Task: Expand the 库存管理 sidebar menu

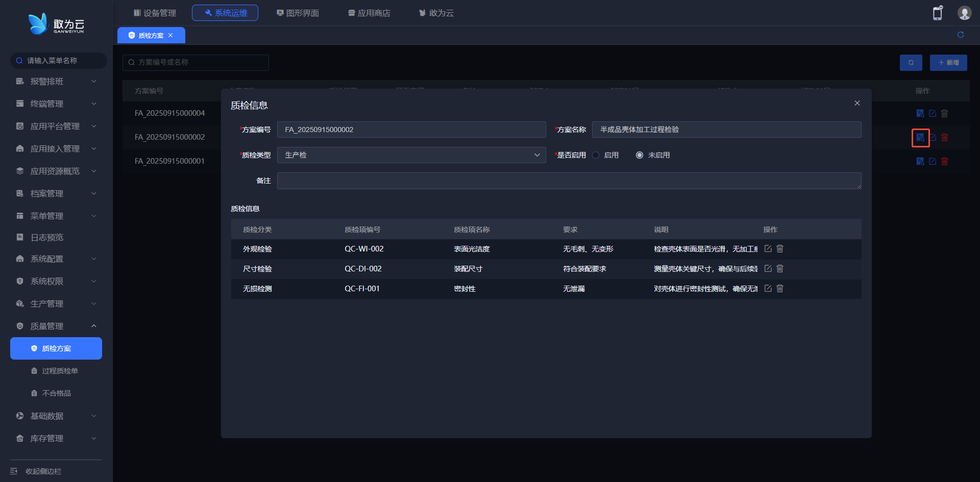Action: (56, 438)
